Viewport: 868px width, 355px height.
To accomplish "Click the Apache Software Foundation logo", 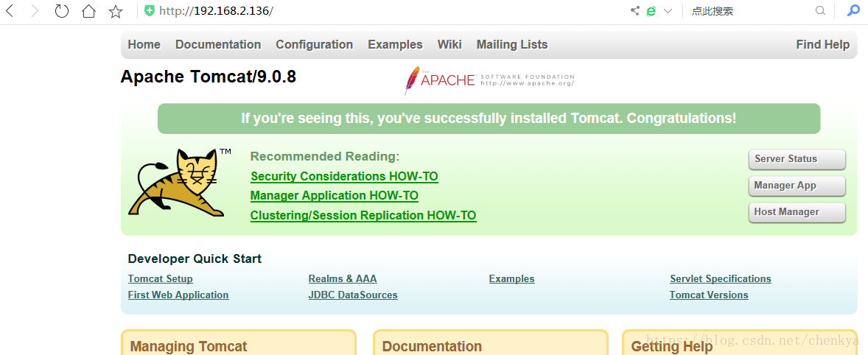I will pos(489,80).
